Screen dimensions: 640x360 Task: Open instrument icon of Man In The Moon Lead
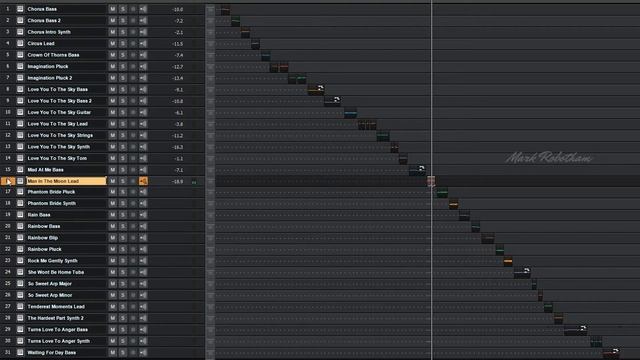coord(20,181)
